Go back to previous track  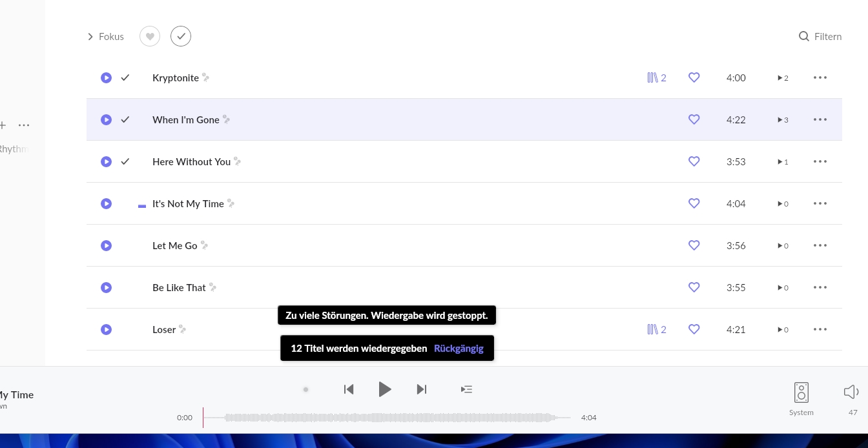pyautogui.click(x=349, y=389)
